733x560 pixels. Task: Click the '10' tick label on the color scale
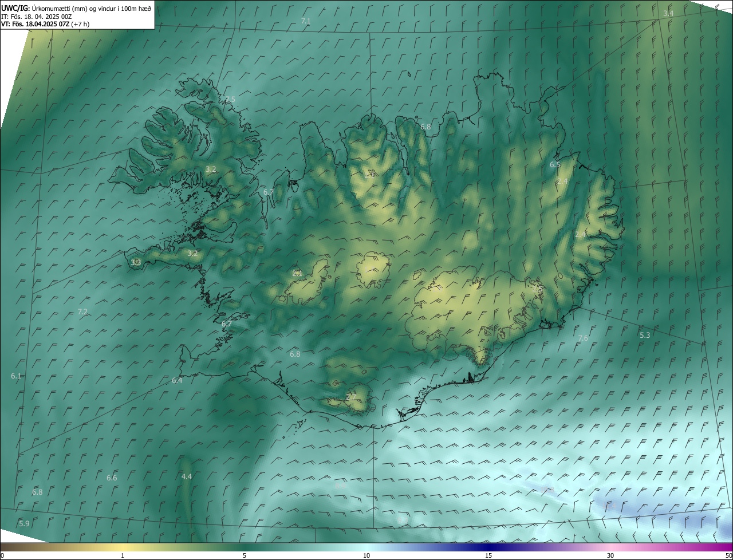pyautogui.click(x=366, y=556)
